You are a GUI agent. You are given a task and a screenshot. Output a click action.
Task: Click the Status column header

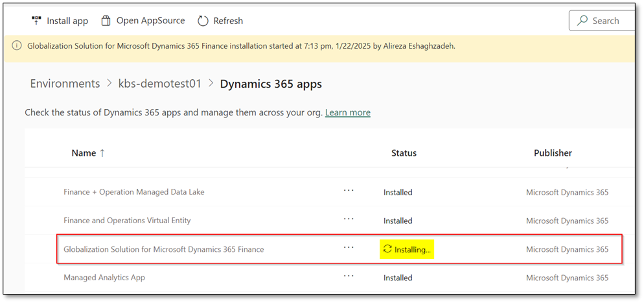404,153
